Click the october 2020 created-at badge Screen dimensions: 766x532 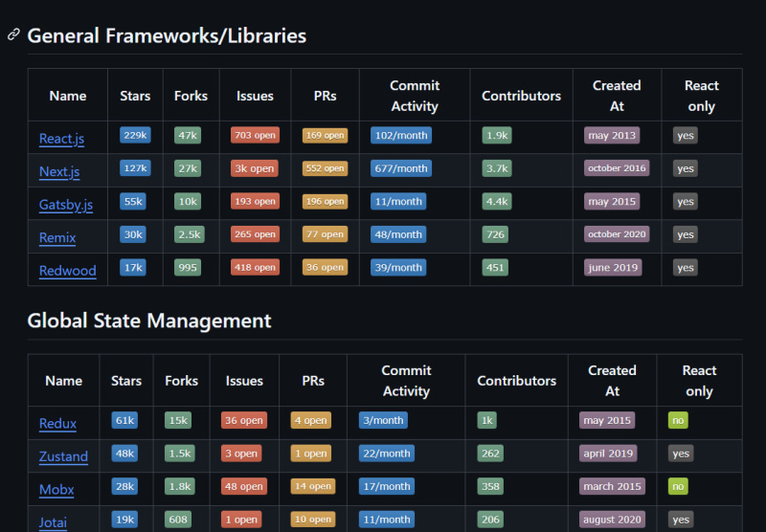click(617, 234)
